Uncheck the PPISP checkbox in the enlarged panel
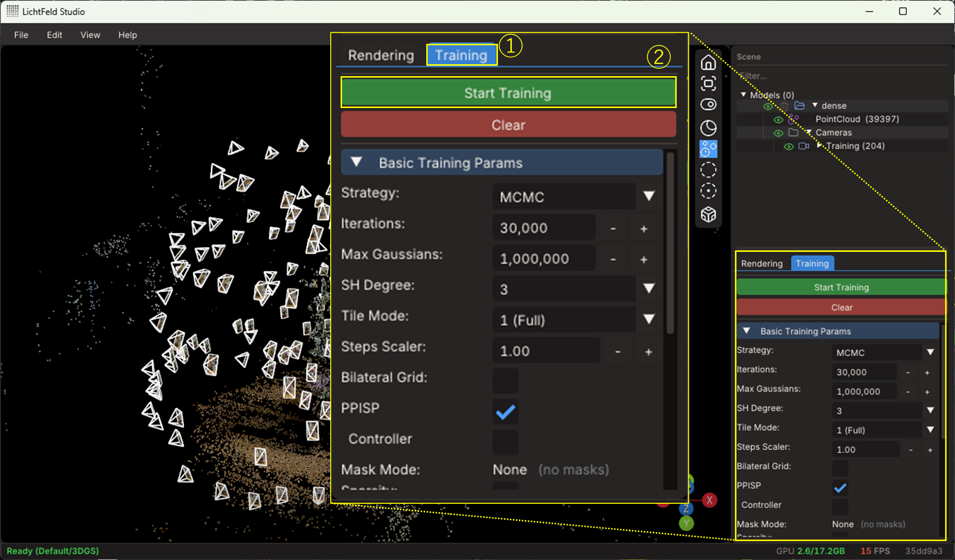955x560 pixels. (505, 412)
